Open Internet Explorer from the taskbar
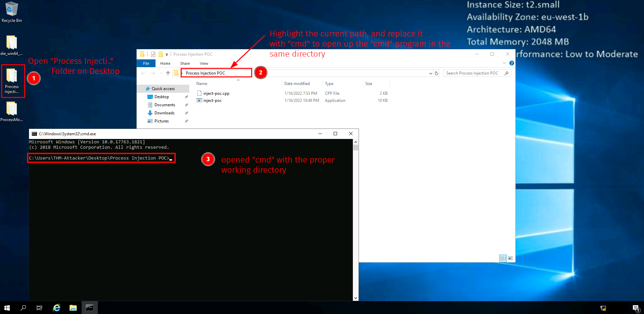The image size is (644, 314). pos(57,308)
